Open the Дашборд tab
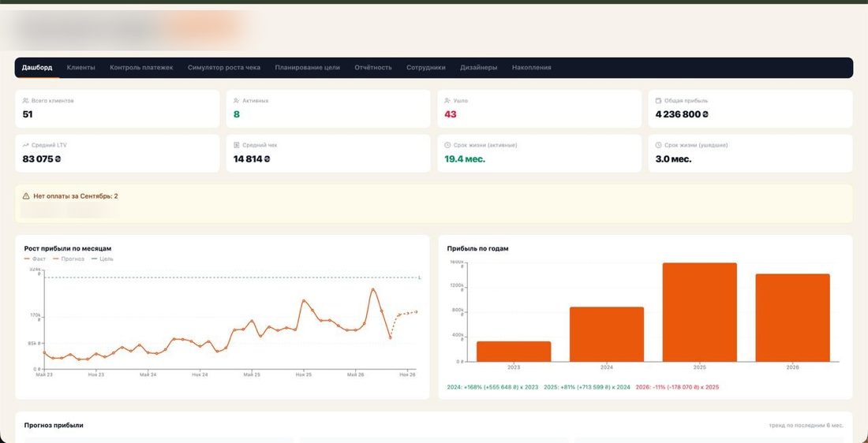Viewport: 868px width, 443px height. point(37,68)
